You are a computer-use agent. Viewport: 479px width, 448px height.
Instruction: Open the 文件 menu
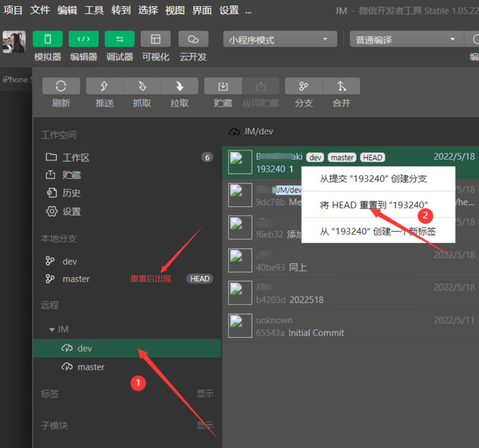click(x=40, y=11)
